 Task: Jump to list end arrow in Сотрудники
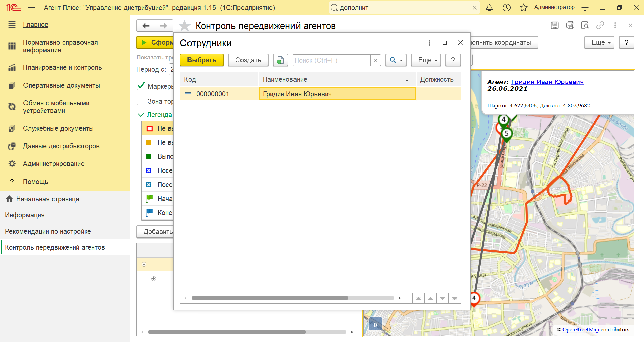(454, 298)
